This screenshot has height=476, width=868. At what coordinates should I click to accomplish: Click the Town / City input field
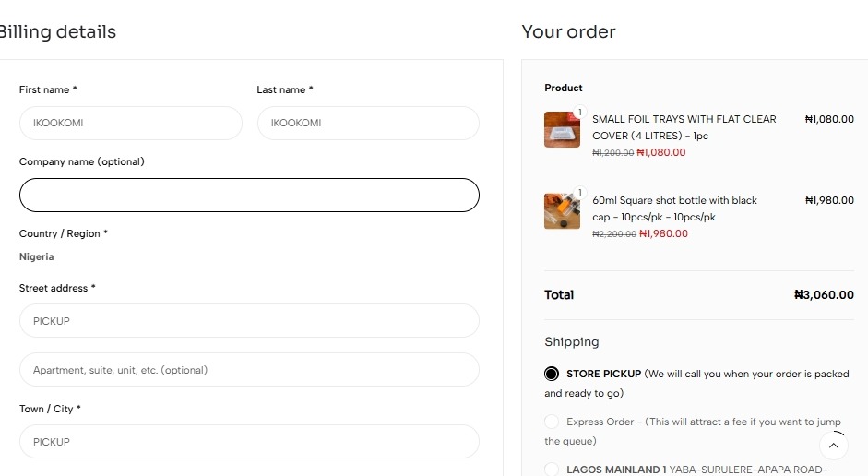tap(249, 442)
